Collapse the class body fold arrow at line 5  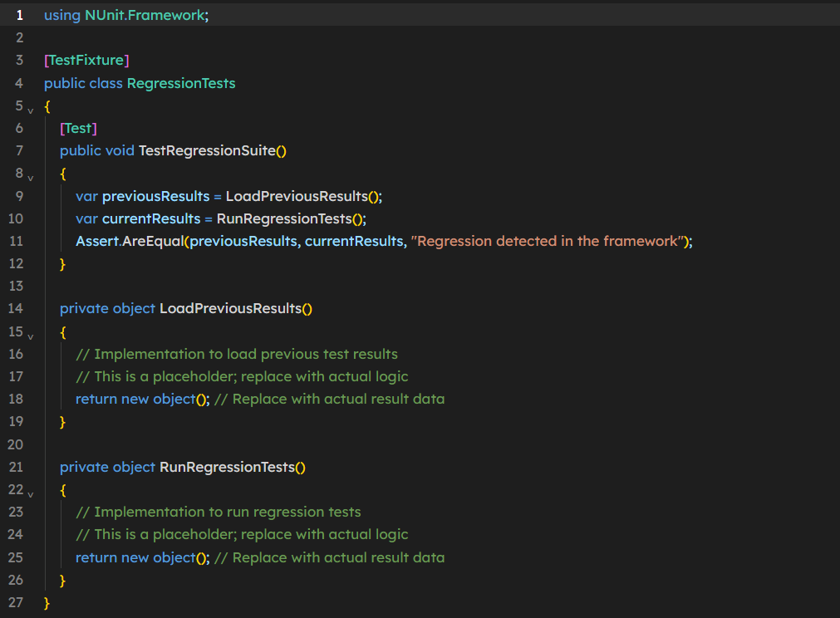[31, 110]
